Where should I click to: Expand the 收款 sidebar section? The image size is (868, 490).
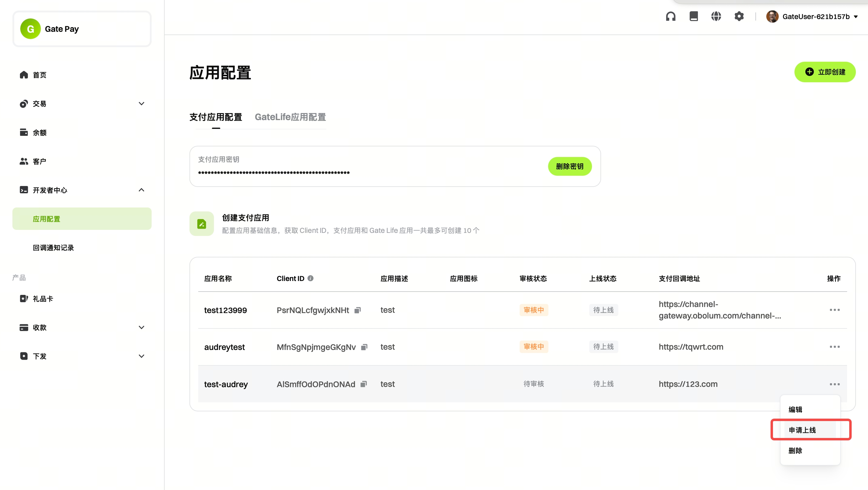pyautogui.click(x=142, y=327)
